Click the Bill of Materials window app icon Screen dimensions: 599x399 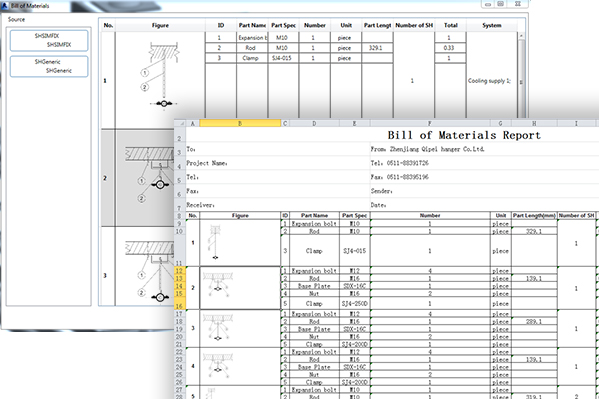[x=5, y=5]
